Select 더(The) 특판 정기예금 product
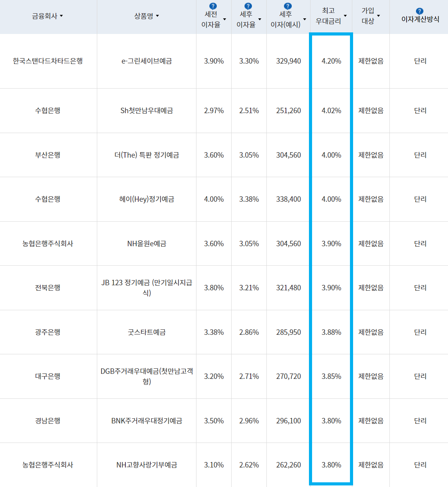This screenshot has height=487, width=448. (x=146, y=155)
